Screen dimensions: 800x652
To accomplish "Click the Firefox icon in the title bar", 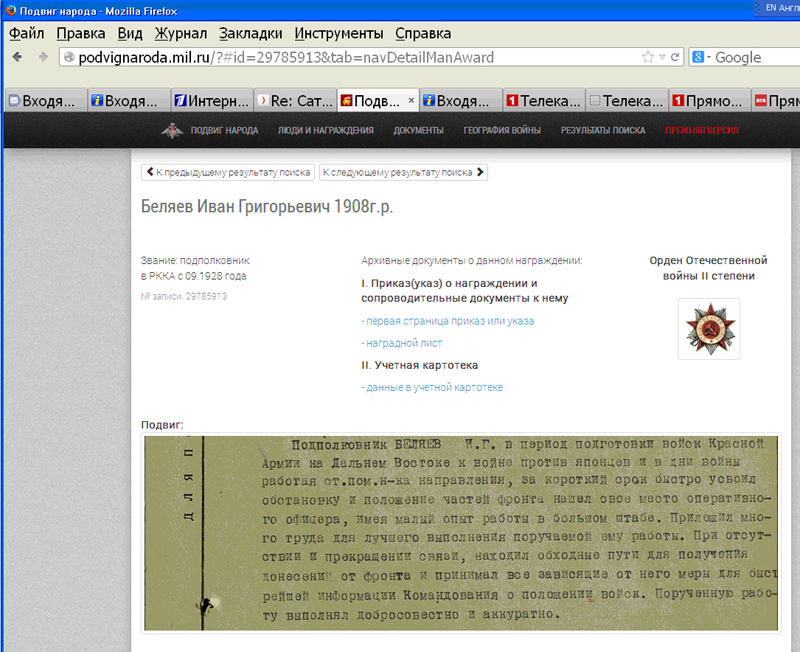I will [x=10, y=11].
